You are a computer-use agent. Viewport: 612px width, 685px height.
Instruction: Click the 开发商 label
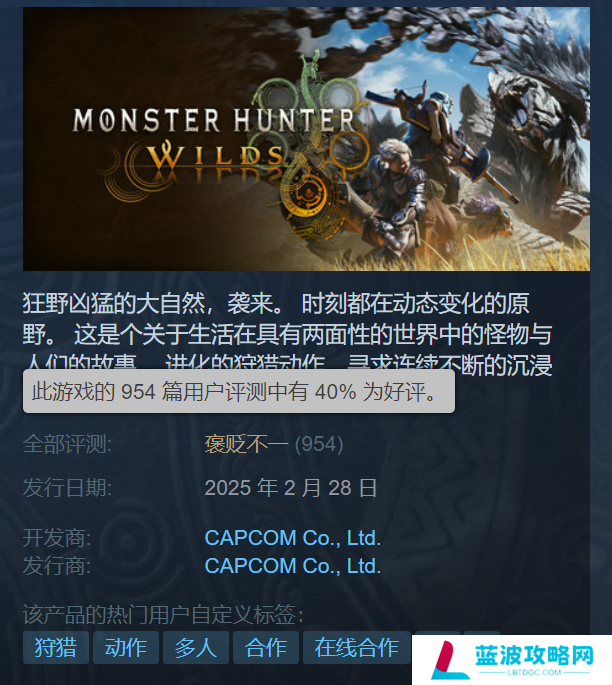click(57, 538)
